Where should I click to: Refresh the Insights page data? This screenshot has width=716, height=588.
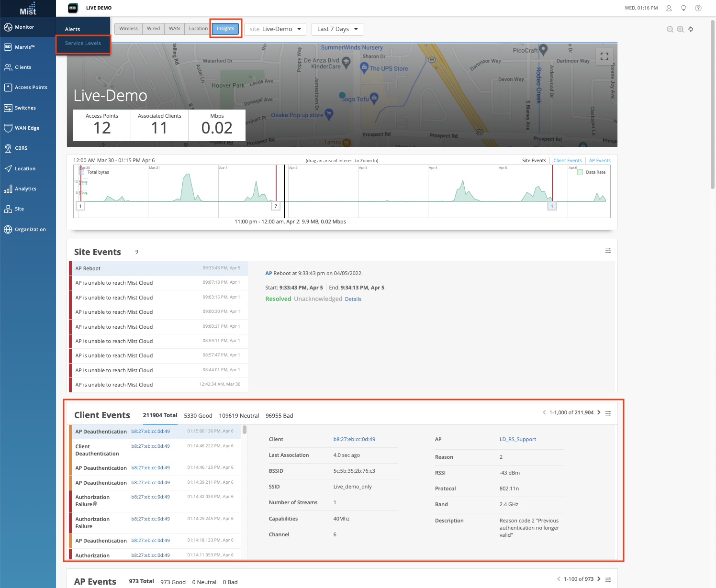point(691,29)
